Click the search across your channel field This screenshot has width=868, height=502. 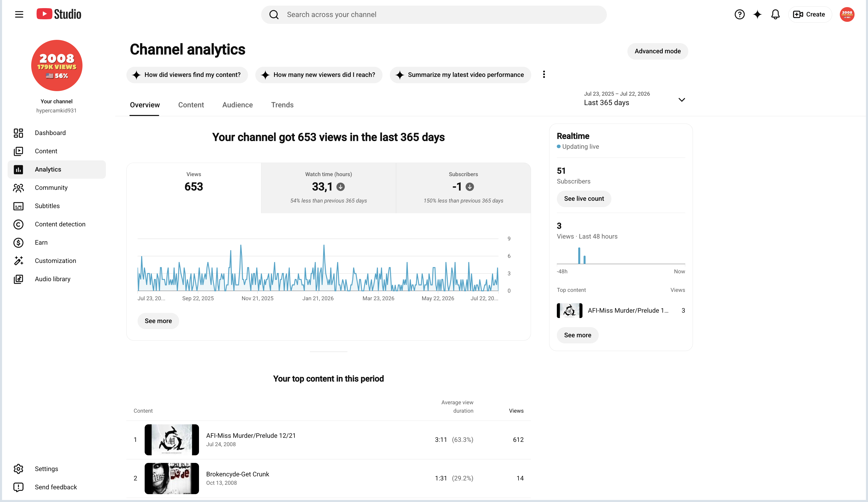(x=434, y=14)
